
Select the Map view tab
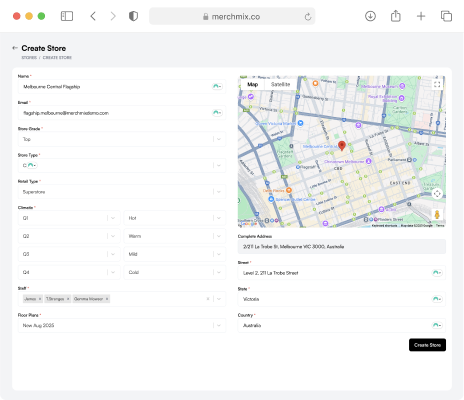click(x=252, y=84)
